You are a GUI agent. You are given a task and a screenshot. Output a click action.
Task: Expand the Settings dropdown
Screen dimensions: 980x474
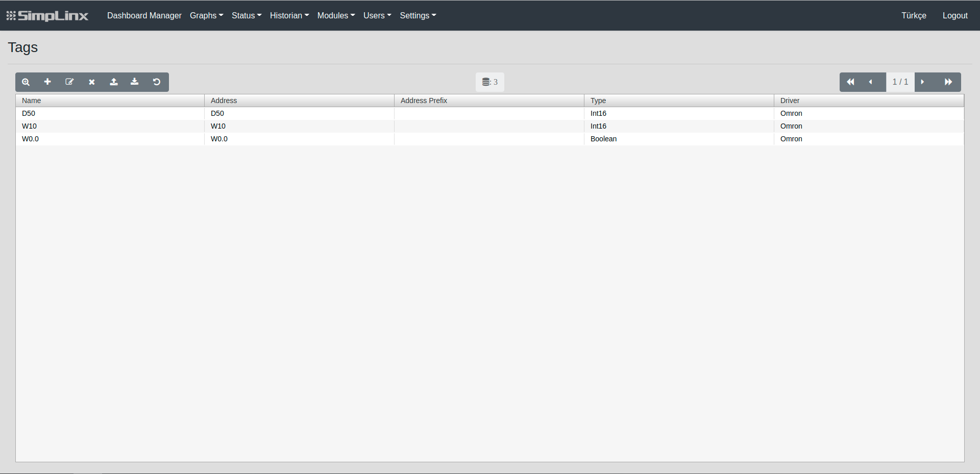tap(418, 16)
